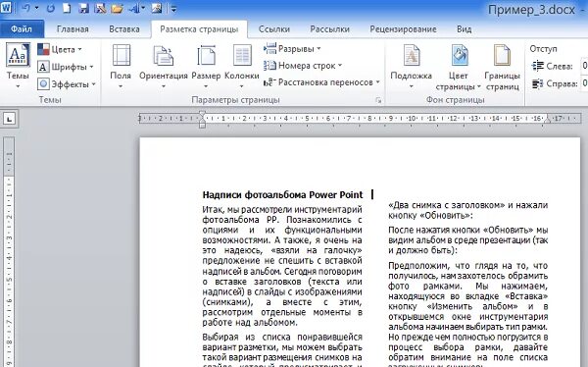Viewport: 588px width, 367px height.
Task: Click the paragraph starting 'Итак, мы рассмотрели'
Action: pyautogui.click(x=282, y=266)
